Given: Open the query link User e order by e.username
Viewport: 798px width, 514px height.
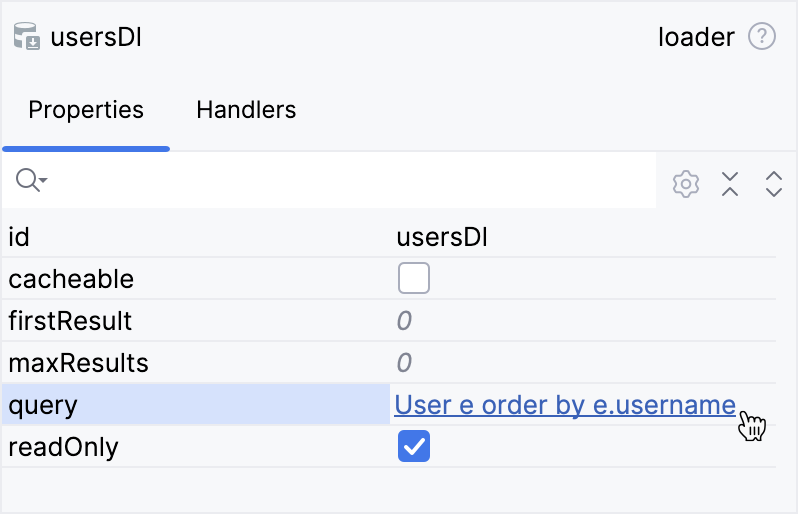Looking at the screenshot, I should [565, 405].
